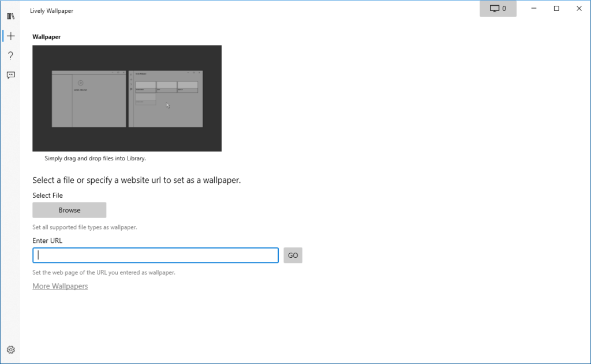The width and height of the screenshot is (591, 364).
Task: Click the 'Simply drag and drop files' caption
Action: tap(95, 158)
